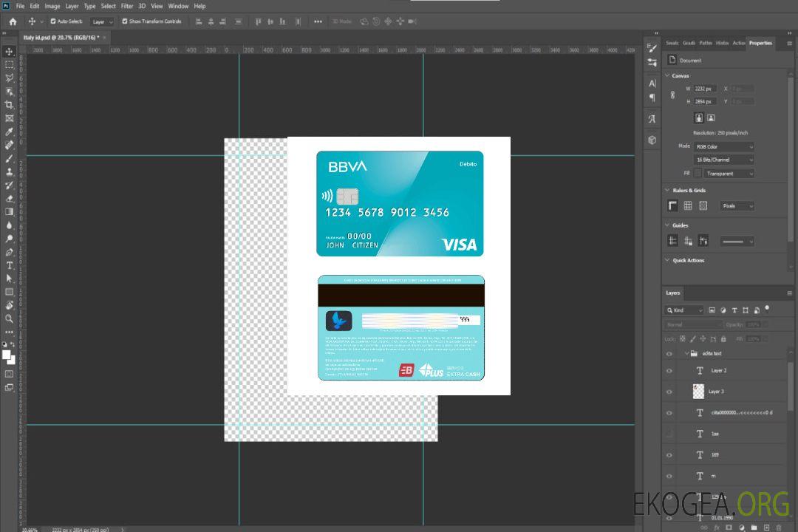798x532 pixels.
Task: Select the Gradient tool
Action: [x=9, y=212]
